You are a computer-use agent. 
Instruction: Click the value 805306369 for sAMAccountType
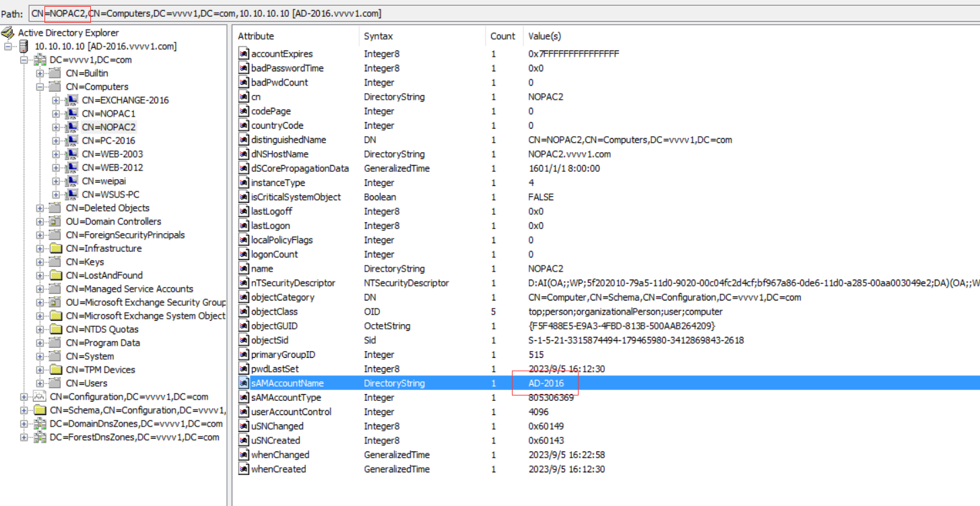551,398
